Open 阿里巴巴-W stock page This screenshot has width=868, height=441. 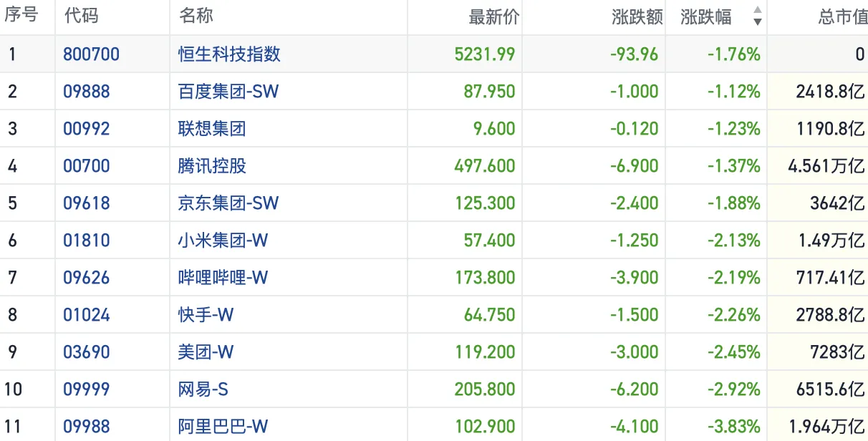click(x=223, y=427)
